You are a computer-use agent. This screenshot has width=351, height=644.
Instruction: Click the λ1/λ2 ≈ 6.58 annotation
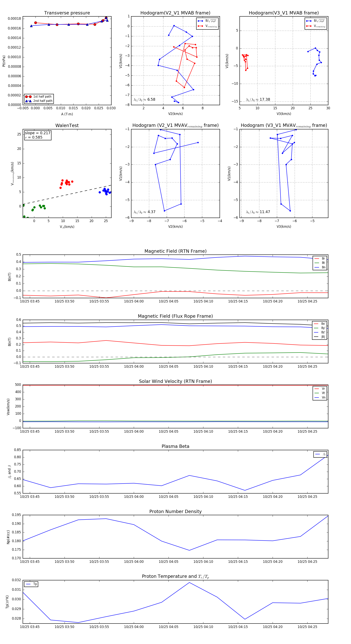[x=144, y=100]
